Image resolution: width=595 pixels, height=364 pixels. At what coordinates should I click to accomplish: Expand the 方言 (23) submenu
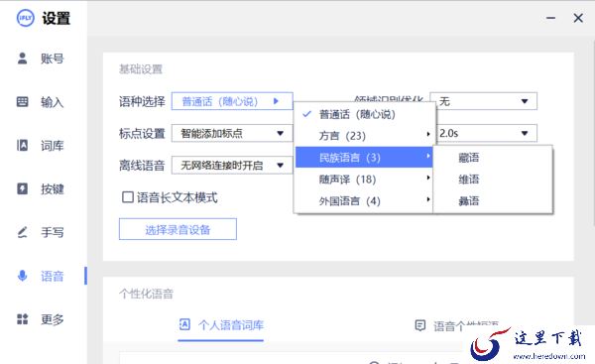coord(364,136)
